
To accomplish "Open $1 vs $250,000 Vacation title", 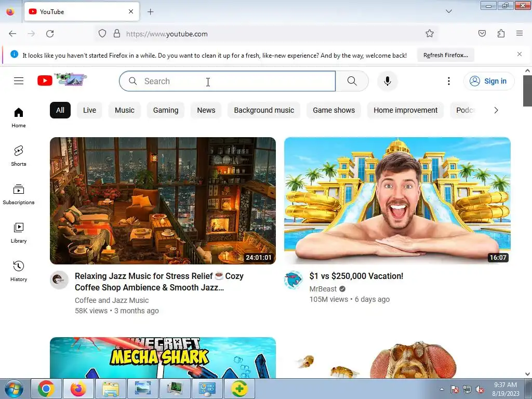I will click(x=356, y=276).
